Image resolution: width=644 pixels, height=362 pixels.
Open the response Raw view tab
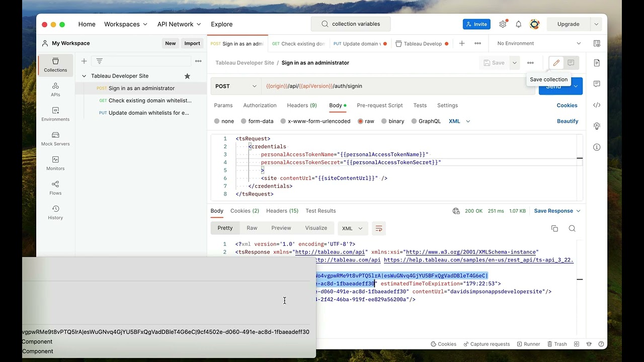point(252,228)
